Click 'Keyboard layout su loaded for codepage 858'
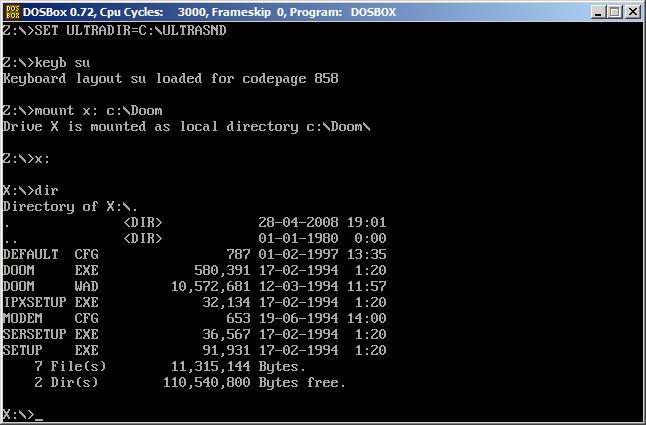 [171, 79]
